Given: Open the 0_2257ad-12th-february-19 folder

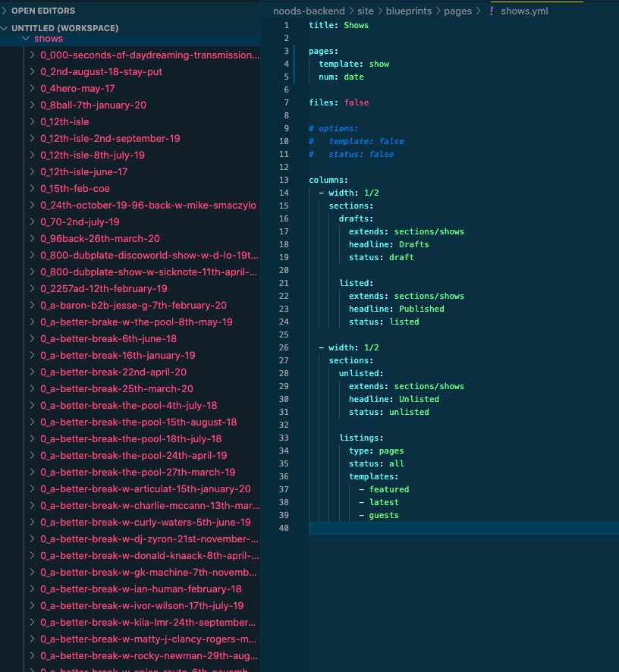Looking at the screenshot, I should [x=103, y=289].
